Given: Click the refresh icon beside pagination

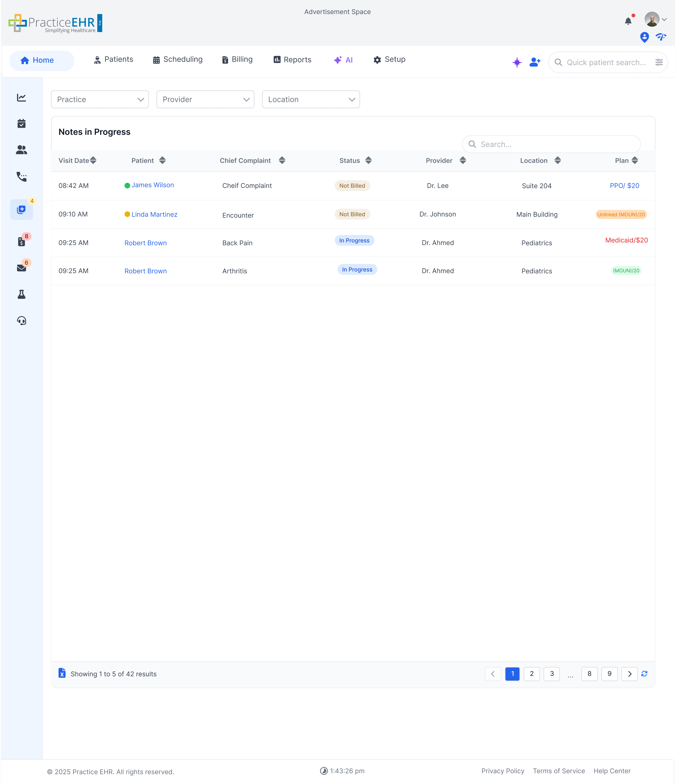Looking at the screenshot, I should [644, 674].
